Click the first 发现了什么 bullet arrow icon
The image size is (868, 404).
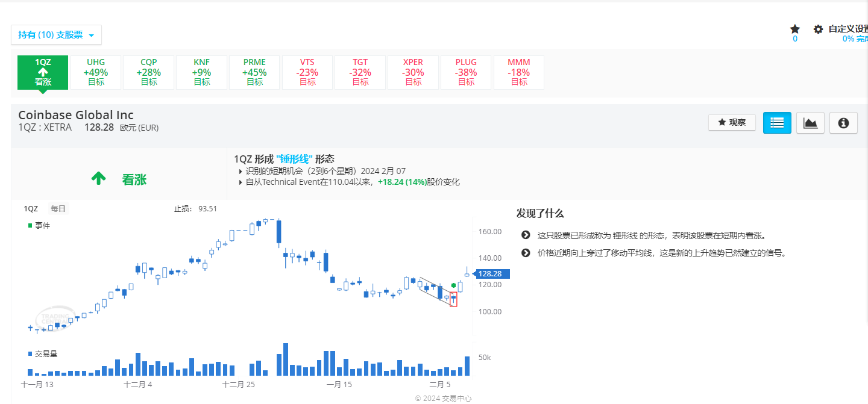pos(526,235)
